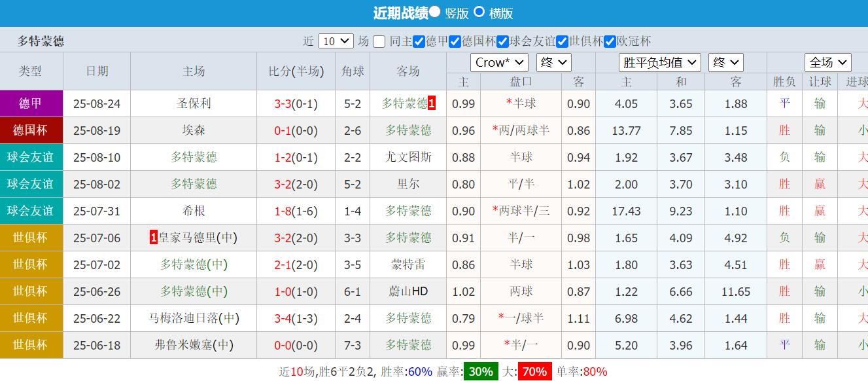This screenshot has width=868, height=381.
Task: Click the red 1 badge before 皇家马德里
Action: tap(155, 238)
